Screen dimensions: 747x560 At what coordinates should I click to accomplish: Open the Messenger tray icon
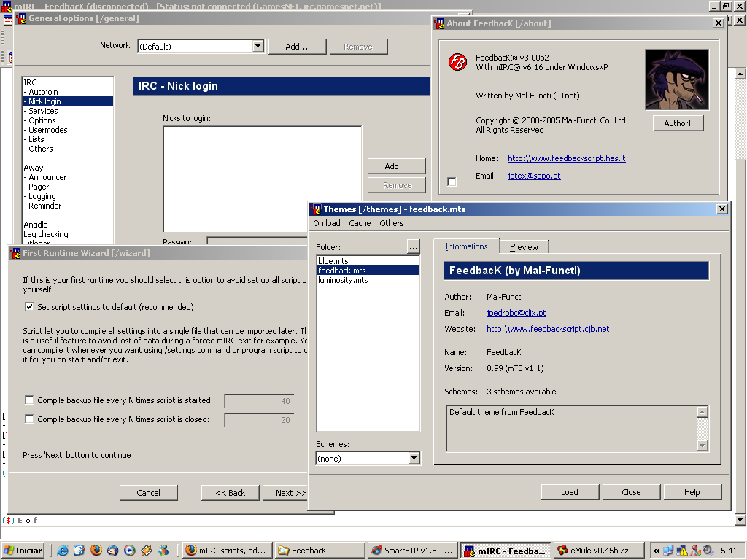[695, 551]
